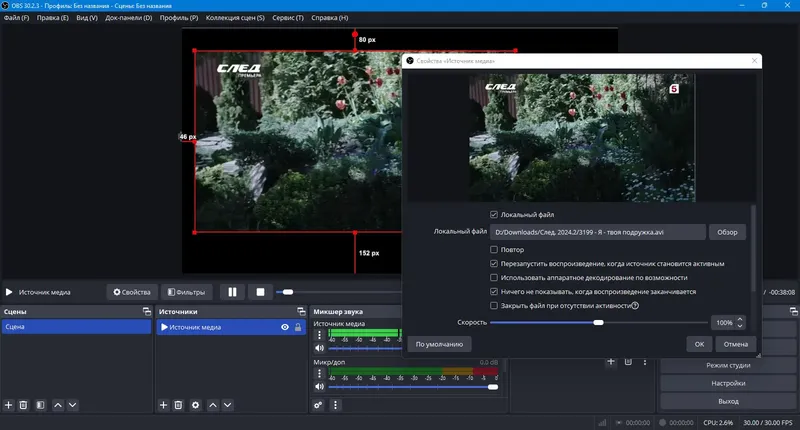Click the Скорость speed slider handle
The image size is (800, 430).
[598, 323]
